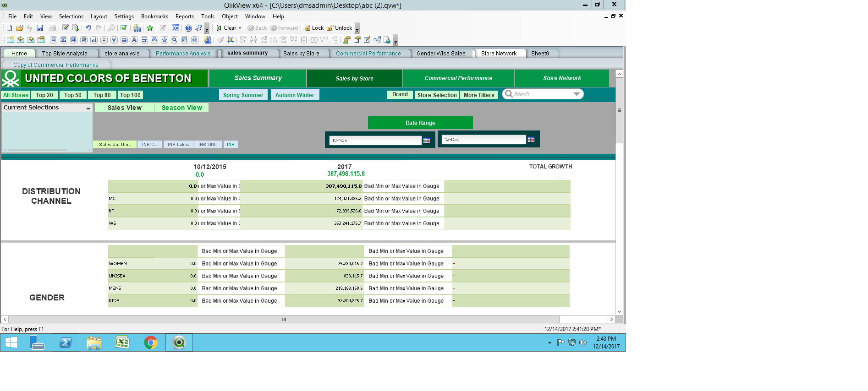Select the INR Cr. sales unit
This screenshot has height=391, width=868.
pos(149,144)
